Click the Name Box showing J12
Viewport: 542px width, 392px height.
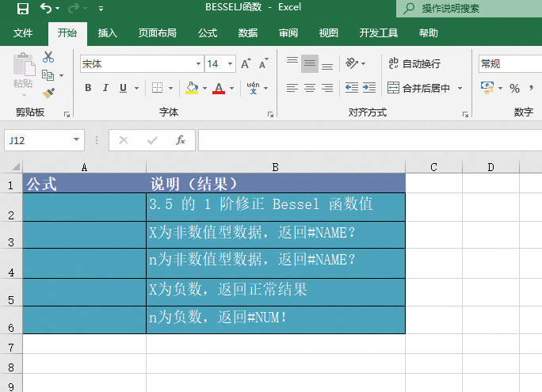pyautogui.click(x=38, y=140)
